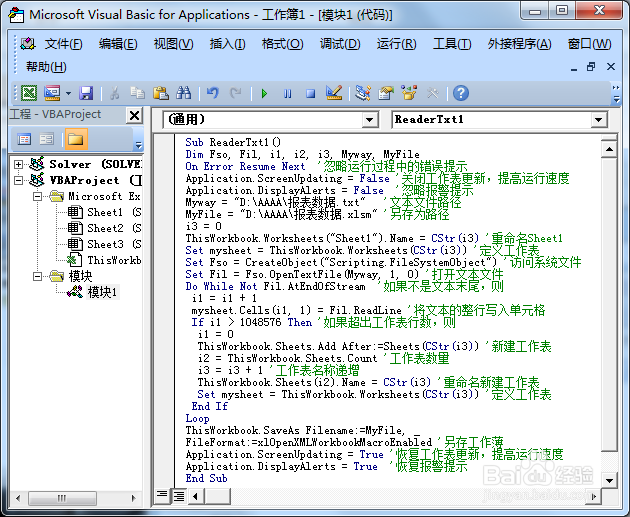Viewport: 630px width, 517px height.
Task: Open the 帮助(H) menu
Action: click(x=46, y=67)
